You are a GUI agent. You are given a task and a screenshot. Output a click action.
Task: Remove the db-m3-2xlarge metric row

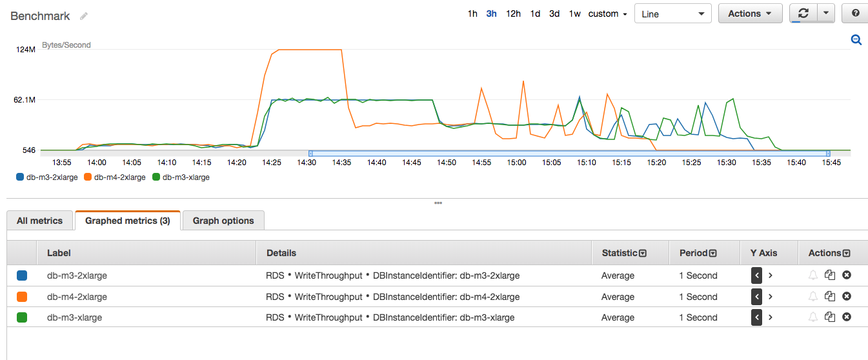click(847, 275)
